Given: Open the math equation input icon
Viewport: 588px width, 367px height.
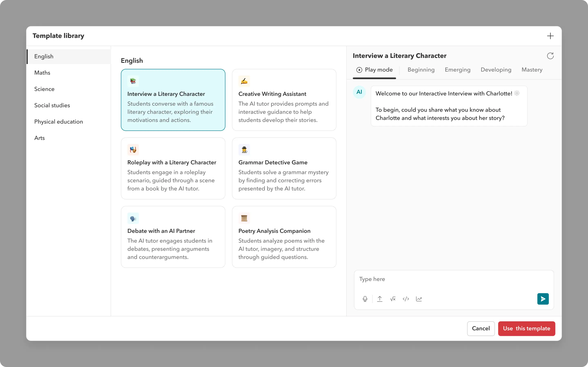Looking at the screenshot, I should 393,299.
